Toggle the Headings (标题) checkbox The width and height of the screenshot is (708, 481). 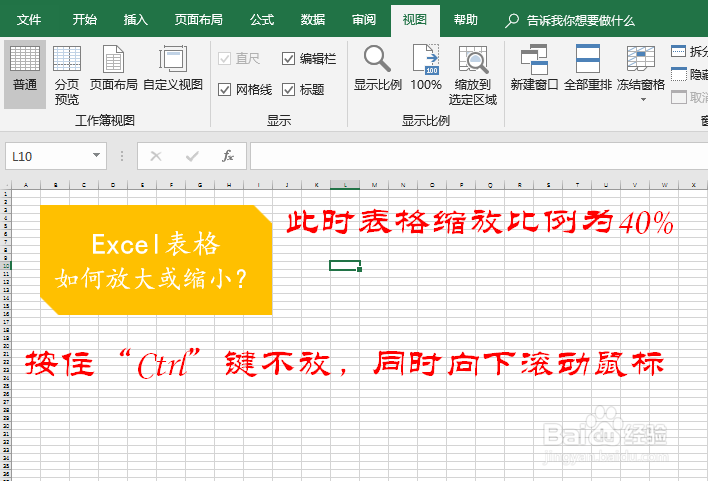pos(289,89)
